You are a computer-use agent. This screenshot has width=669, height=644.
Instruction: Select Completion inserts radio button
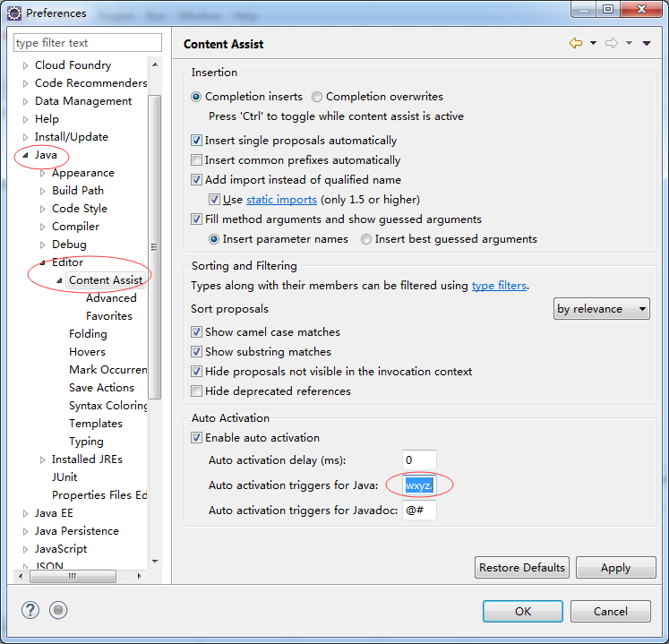pos(196,97)
